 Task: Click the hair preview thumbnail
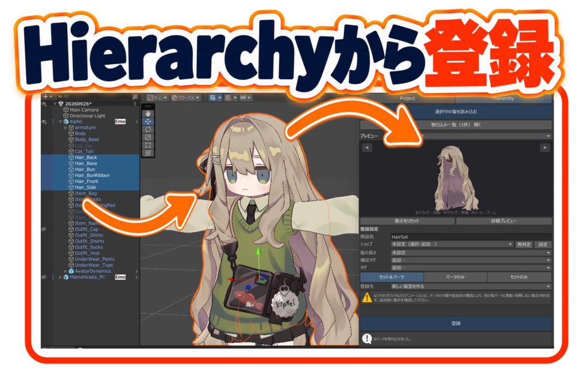[x=456, y=178]
